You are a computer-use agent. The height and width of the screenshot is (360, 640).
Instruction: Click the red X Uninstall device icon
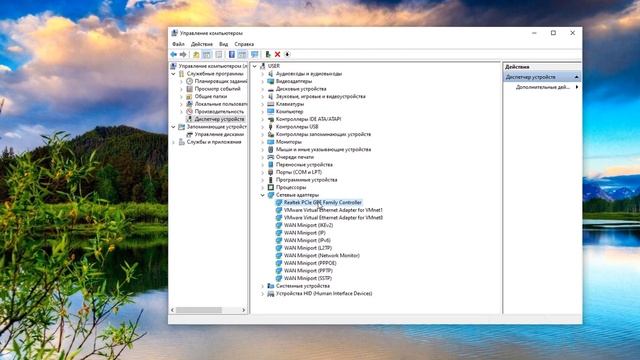[278, 54]
